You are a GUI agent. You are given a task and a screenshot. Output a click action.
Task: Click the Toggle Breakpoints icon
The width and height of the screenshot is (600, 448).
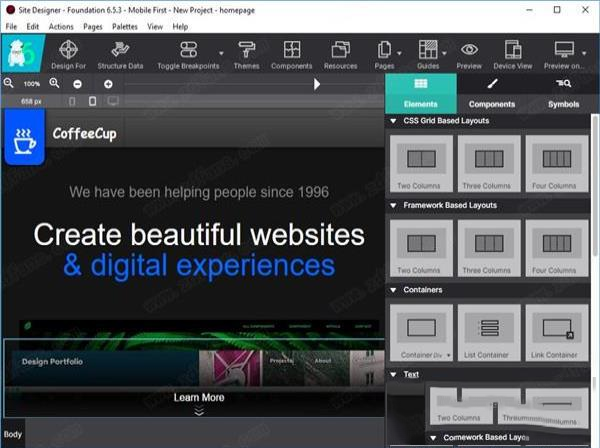(188, 50)
